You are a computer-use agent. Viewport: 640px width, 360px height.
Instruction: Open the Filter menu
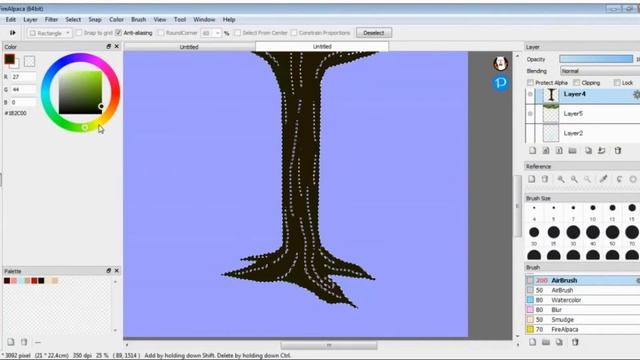[51, 20]
